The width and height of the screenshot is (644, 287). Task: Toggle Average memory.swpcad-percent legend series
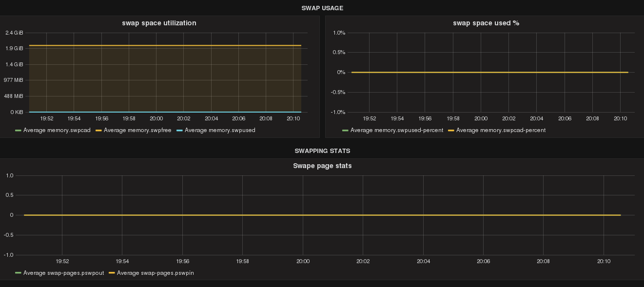tap(501, 130)
